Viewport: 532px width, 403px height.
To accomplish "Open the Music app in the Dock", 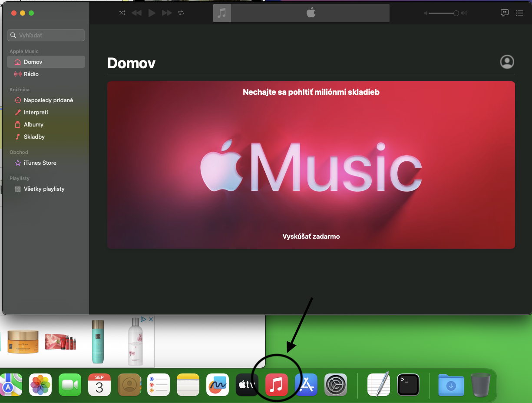I will pyautogui.click(x=277, y=385).
